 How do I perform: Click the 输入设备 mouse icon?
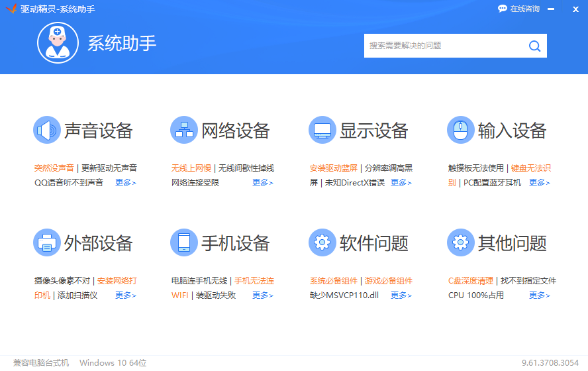[461, 130]
